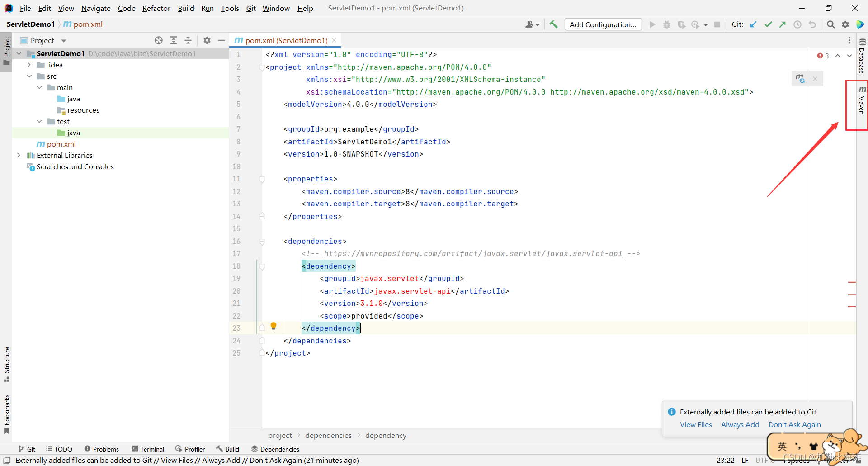Click the Git Update Project arrow icon
This screenshot has width=868, height=466.
pos(753,24)
